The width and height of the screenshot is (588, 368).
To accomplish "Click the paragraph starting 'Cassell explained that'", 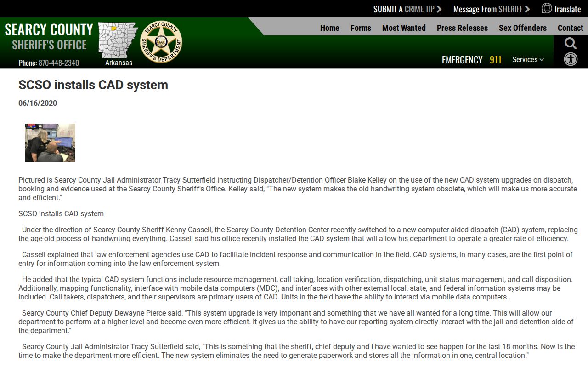I will click(x=295, y=259).
